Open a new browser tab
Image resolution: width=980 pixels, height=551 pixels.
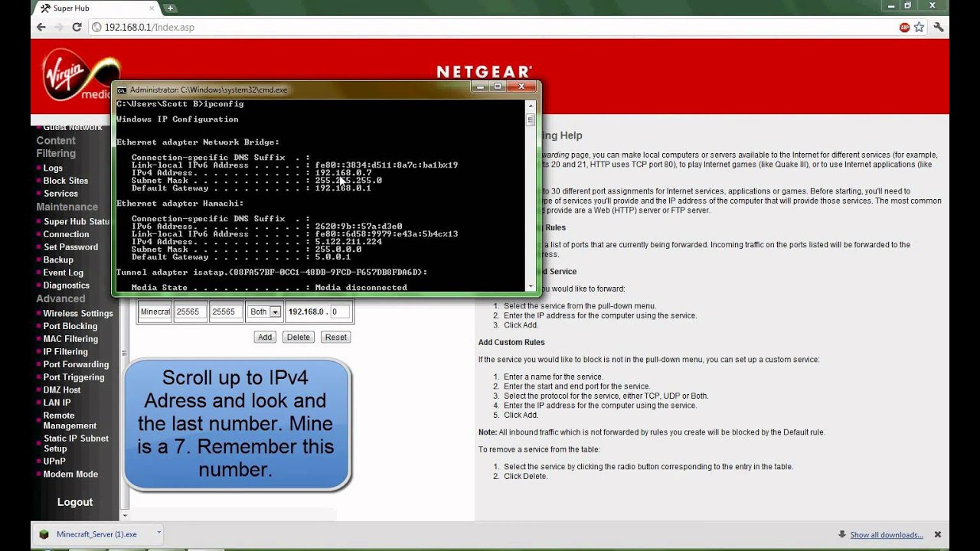tap(169, 8)
